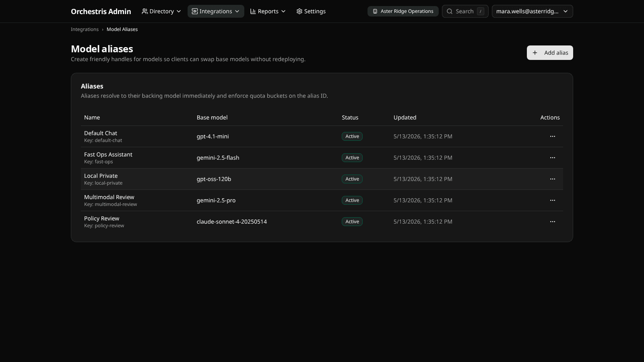Click the gemini-2.5-pro base model cell
This screenshot has height=362, width=644.
(x=216, y=200)
